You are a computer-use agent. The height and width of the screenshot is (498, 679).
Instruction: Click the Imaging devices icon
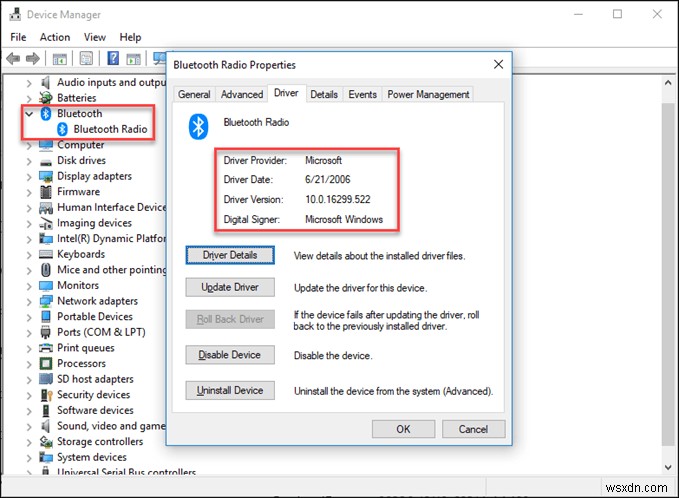(46, 223)
